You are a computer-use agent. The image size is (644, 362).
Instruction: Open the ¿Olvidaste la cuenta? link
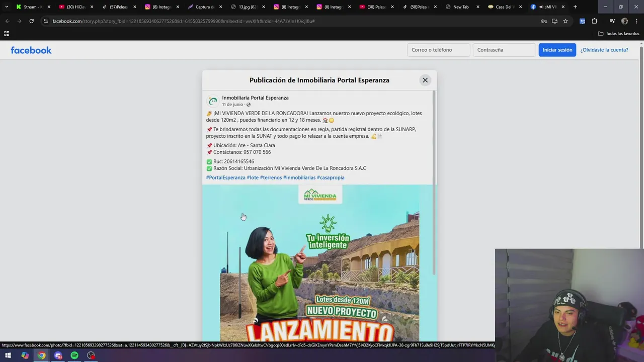[x=604, y=50]
